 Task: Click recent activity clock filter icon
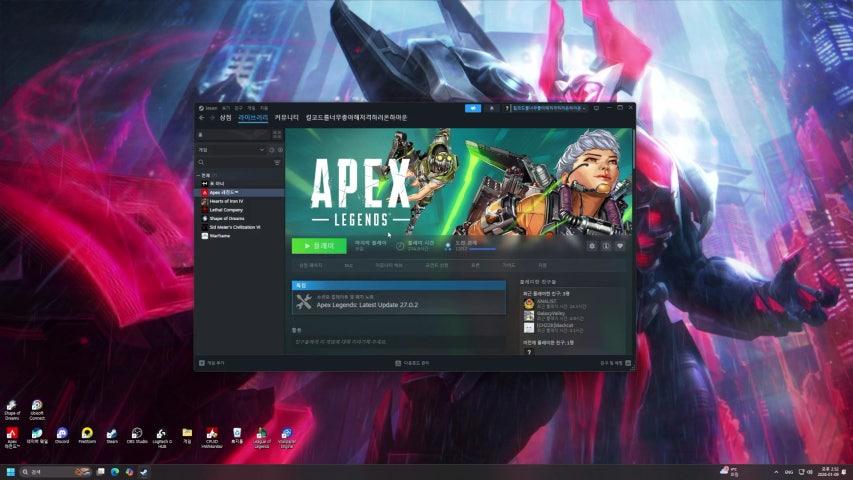pyautogui.click(x=272, y=150)
